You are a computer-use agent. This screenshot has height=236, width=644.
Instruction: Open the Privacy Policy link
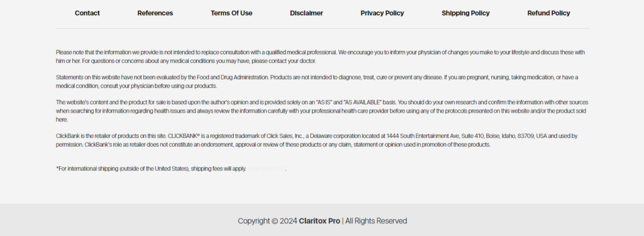point(382,13)
